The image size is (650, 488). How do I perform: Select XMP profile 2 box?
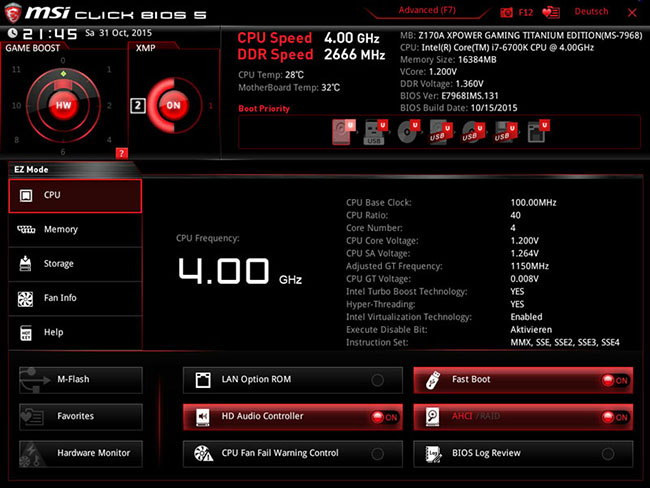[x=138, y=106]
